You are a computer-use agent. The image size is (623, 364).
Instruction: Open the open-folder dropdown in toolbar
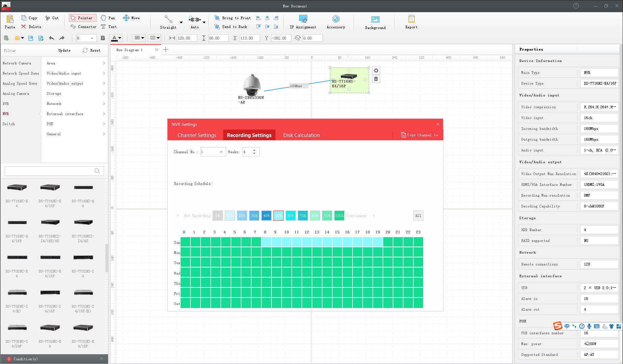click(x=23, y=38)
